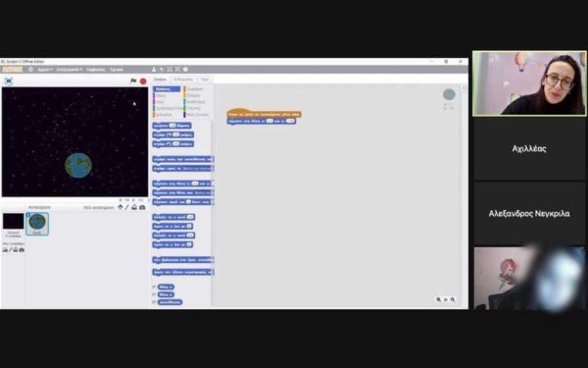Switch to the Ήχοι tab
588x368 pixels.
(205, 79)
